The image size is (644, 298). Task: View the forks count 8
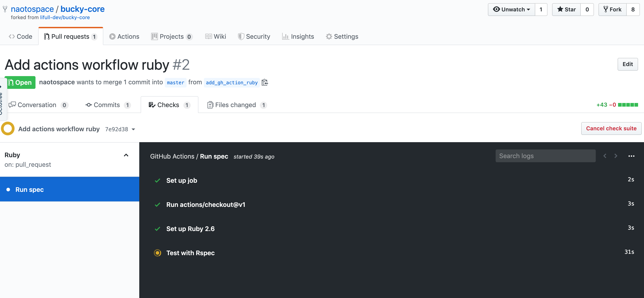tap(633, 10)
